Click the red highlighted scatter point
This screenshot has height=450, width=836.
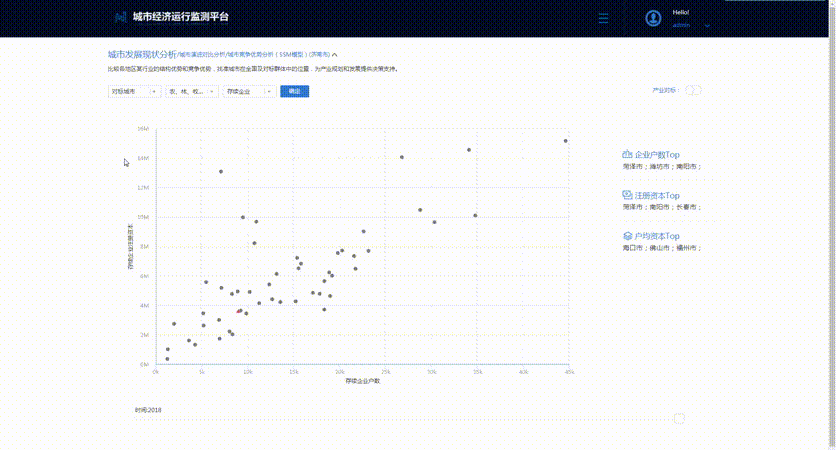coord(239,311)
